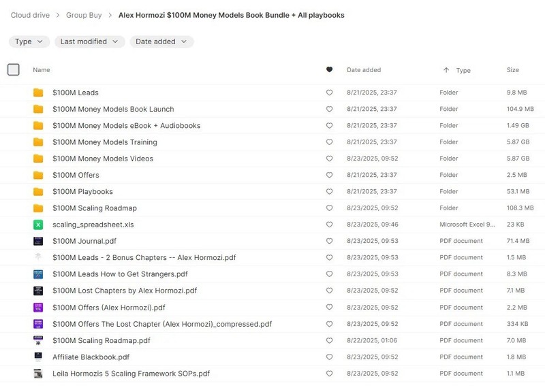The height and width of the screenshot is (392, 545).
Task: Open the $100M Playbooks folder name
Action: (x=82, y=192)
